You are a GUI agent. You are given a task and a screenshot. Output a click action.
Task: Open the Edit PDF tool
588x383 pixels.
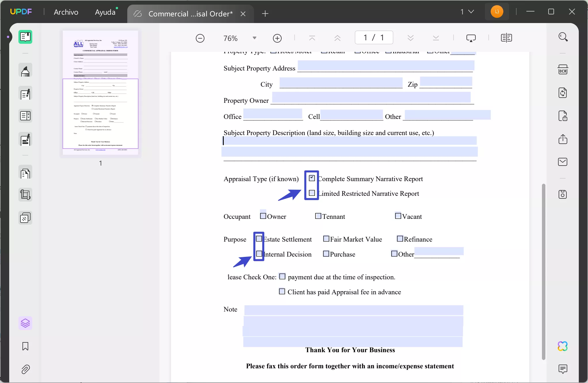(25, 94)
